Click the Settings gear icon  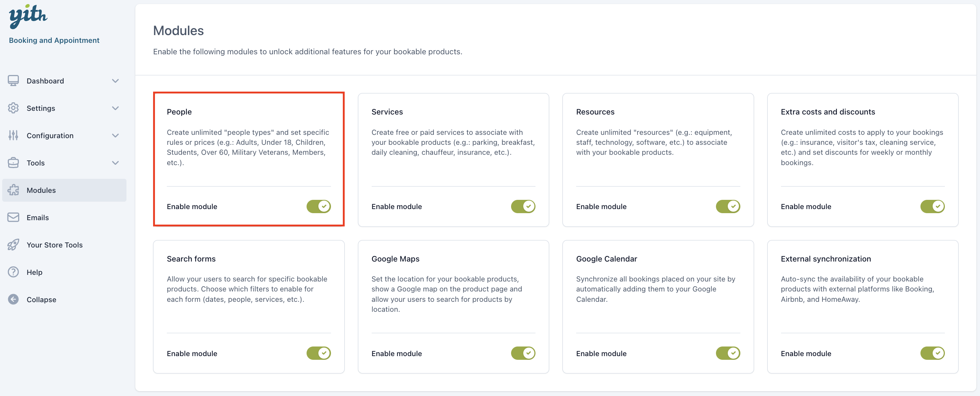13,108
